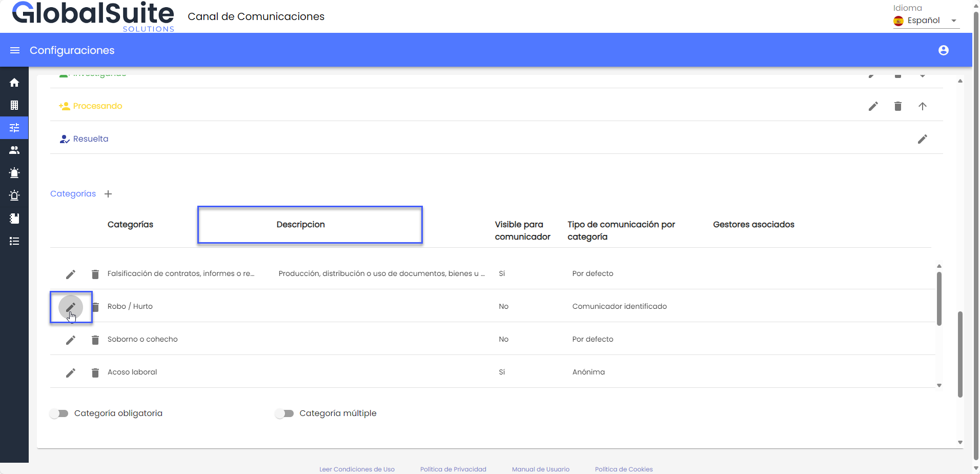The width and height of the screenshot is (980, 474).
Task: Delete the Procesando status
Action: [x=897, y=106]
